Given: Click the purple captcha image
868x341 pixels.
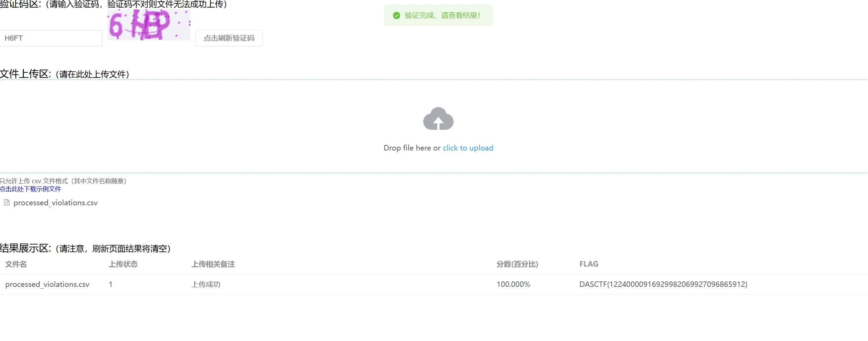Looking at the screenshot, I should [149, 25].
